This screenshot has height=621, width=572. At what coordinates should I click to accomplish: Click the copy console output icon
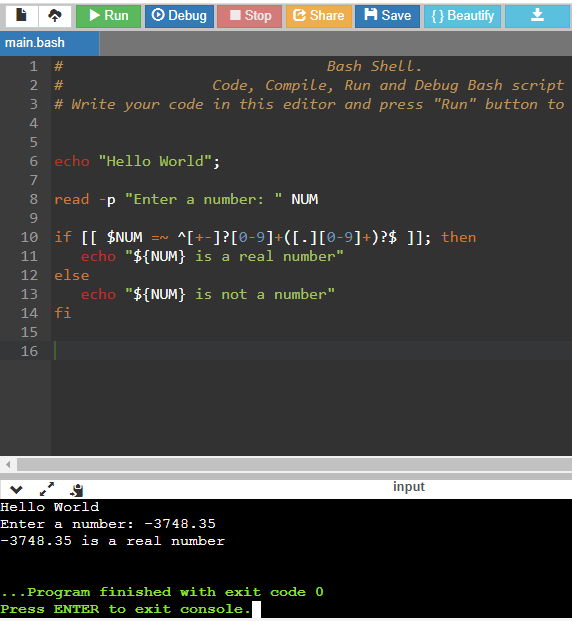click(x=77, y=490)
